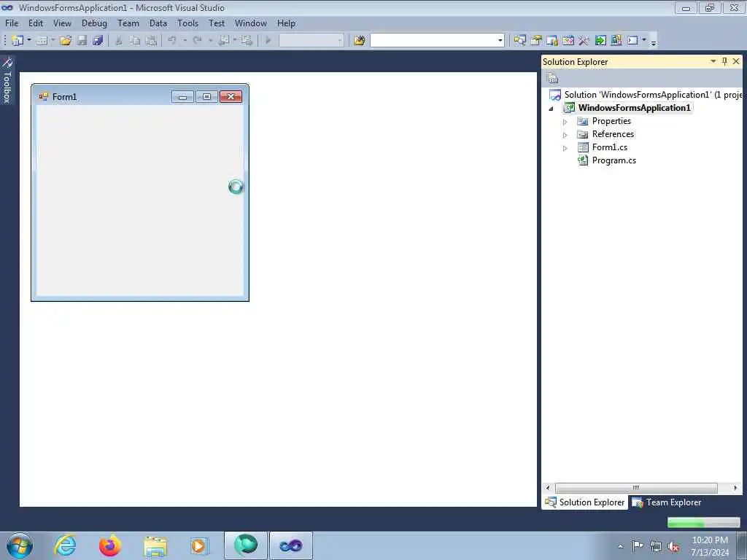This screenshot has height=560, width=747.
Task: Open the other windows dropdown arrow
Action: (x=644, y=40)
